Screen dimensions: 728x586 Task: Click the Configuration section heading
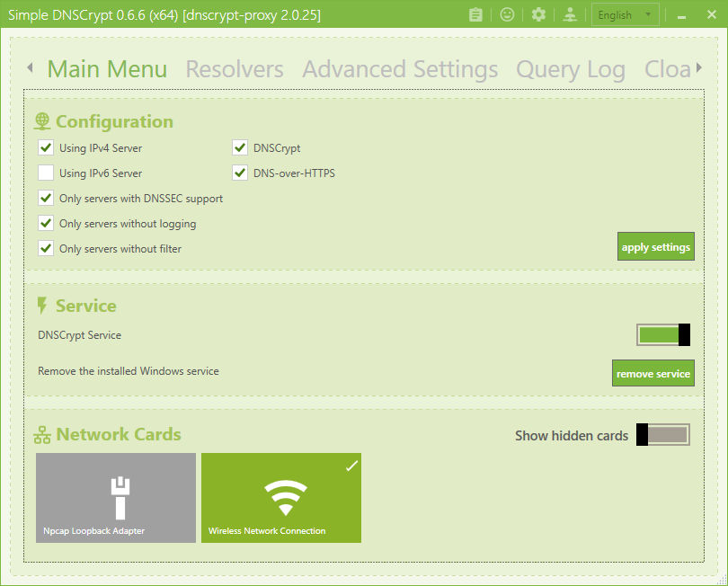(x=114, y=121)
